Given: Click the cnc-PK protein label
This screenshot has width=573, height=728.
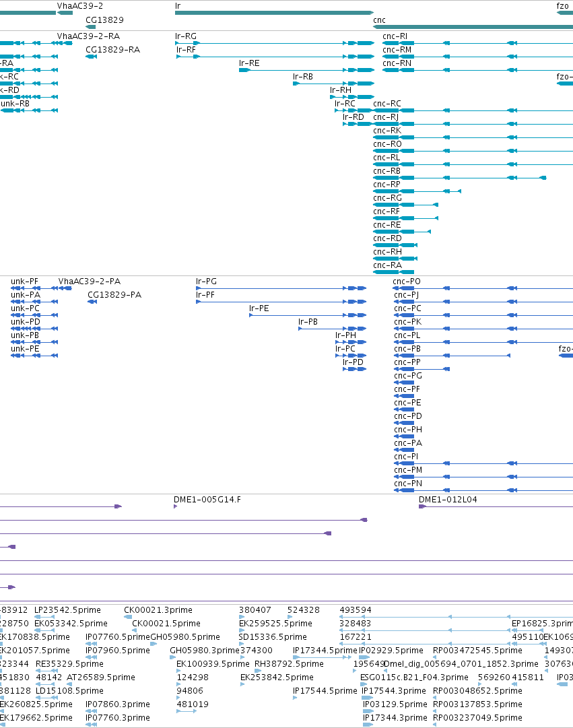Looking at the screenshot, I should coord(407,322).
